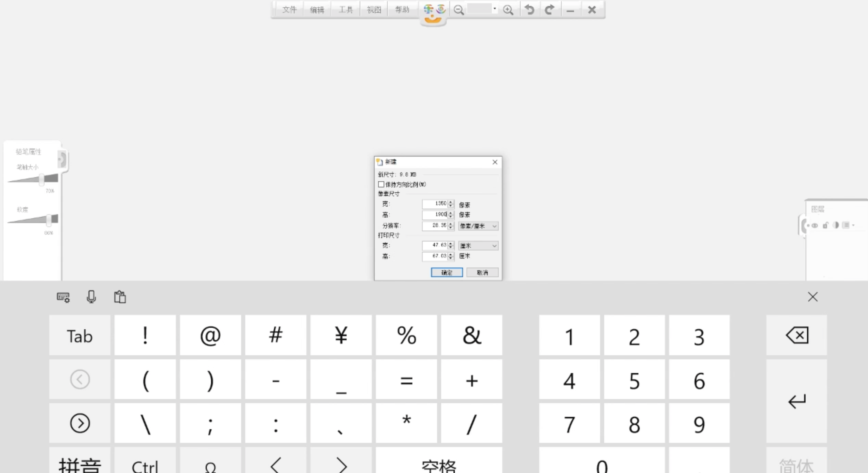
Task: Click the zoom in magnifier icon
Action: pos(508,10)
